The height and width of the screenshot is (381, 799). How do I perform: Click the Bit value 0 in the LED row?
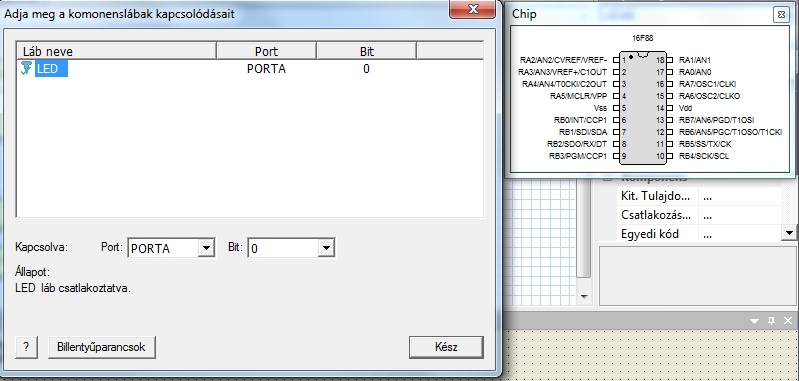coord(366,69)
